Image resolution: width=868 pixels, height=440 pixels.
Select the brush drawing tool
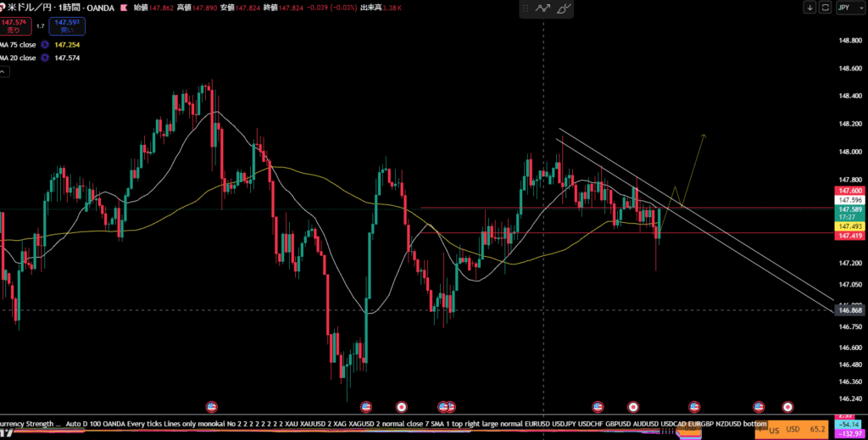pos(565,8)
